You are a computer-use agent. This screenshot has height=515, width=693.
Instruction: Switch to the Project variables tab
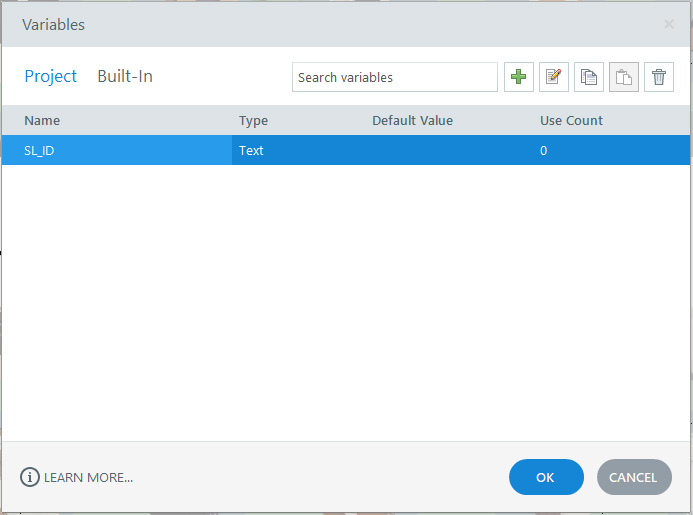[x=50, y=76]
